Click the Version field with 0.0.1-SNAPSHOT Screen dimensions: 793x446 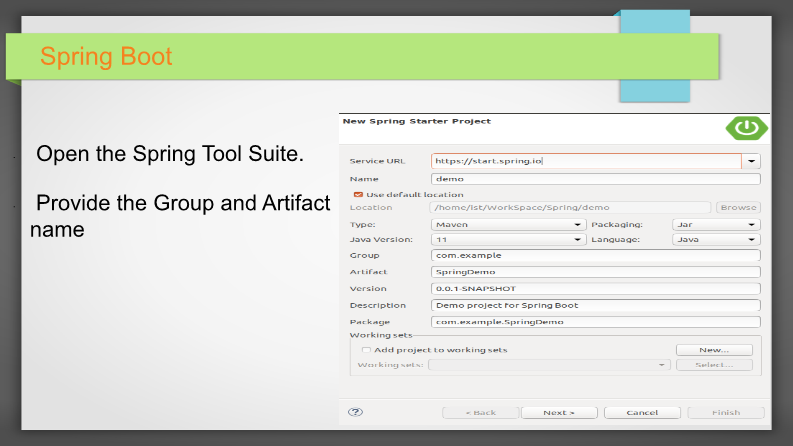596,289
